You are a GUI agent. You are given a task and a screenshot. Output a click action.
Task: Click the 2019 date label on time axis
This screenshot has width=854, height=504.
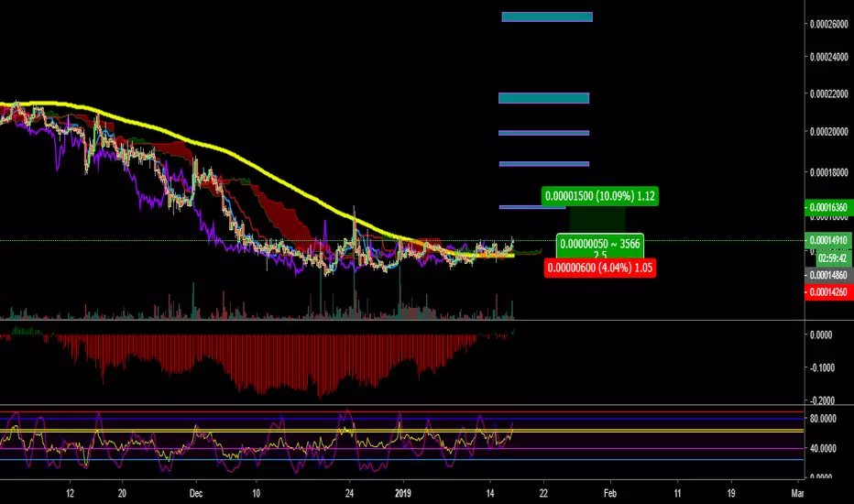coord(402,494)
